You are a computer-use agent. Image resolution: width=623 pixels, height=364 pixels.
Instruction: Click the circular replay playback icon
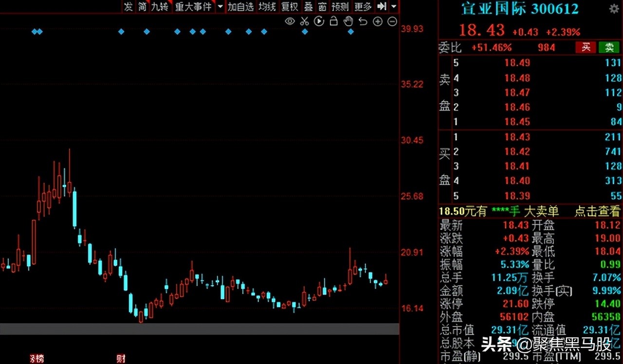click(x=319, y=21)
